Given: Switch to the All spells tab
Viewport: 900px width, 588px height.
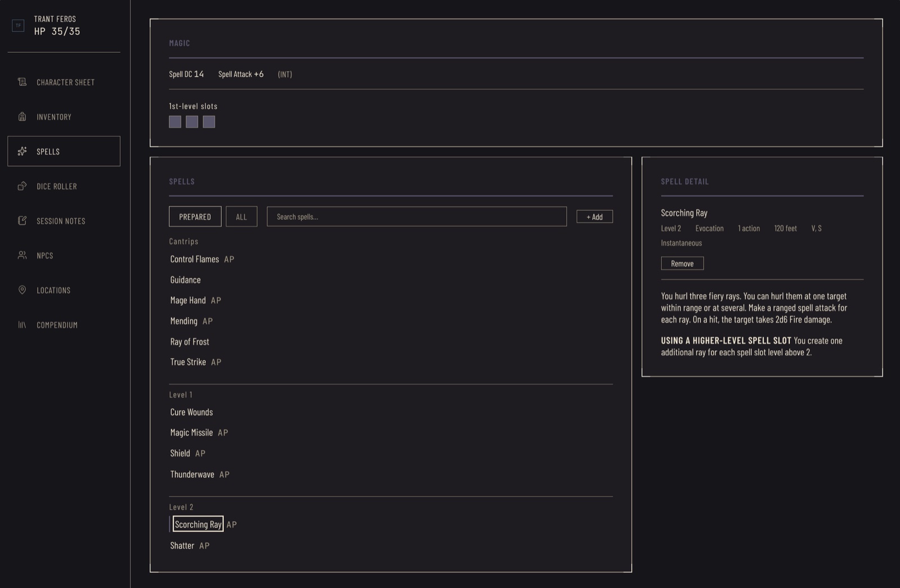Looking at the screenshot, I should (241, 216).
